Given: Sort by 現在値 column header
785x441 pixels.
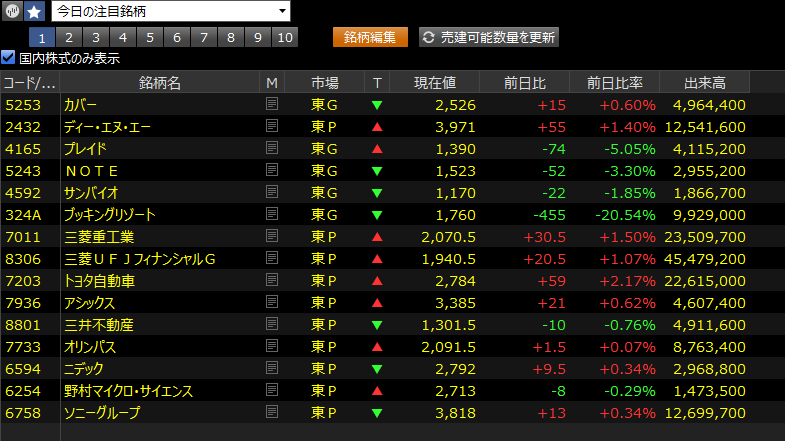Looking at the screenshot, I should [x=435, y=83].
